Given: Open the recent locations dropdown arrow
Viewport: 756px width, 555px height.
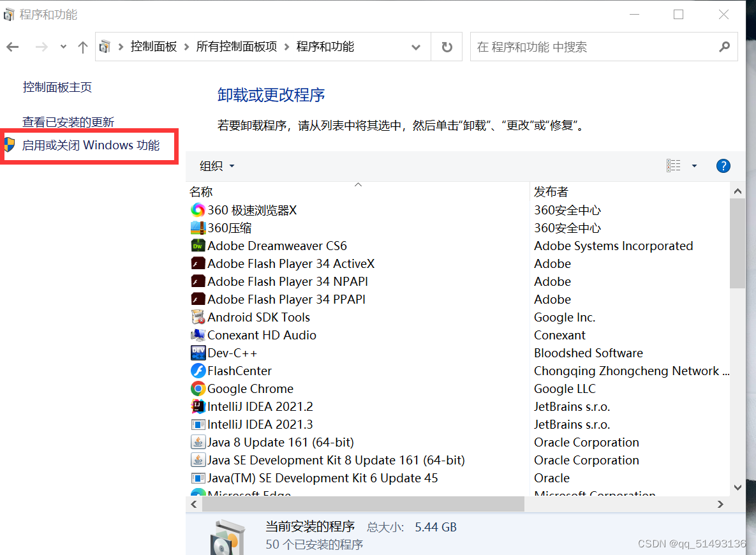Looking at the screenshot, I should pyautogui.click(x=63, y=47).
